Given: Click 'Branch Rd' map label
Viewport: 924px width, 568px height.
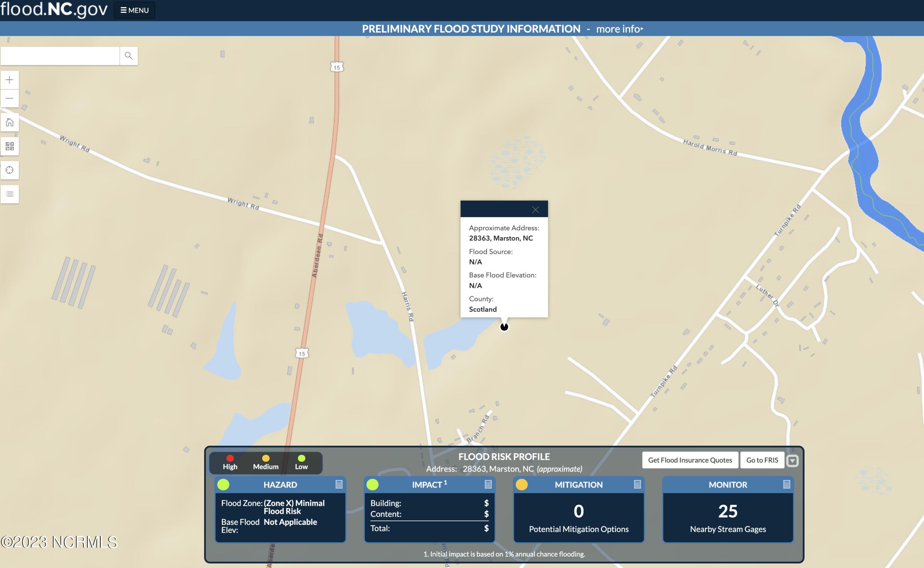Looking at the screenshot, I should tap(478, 429).
